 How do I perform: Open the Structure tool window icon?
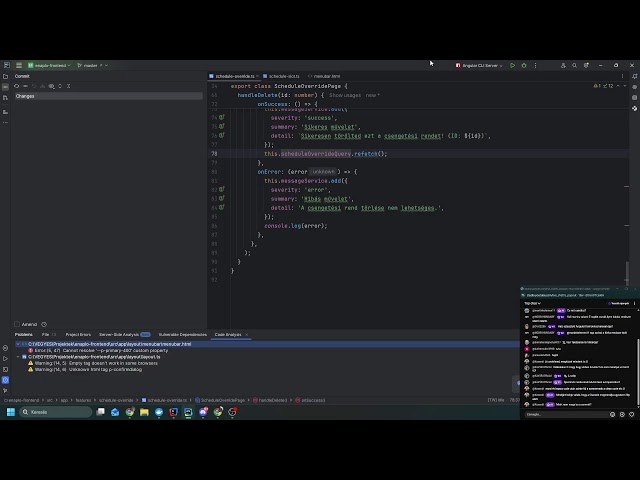[x=5, y=112]
